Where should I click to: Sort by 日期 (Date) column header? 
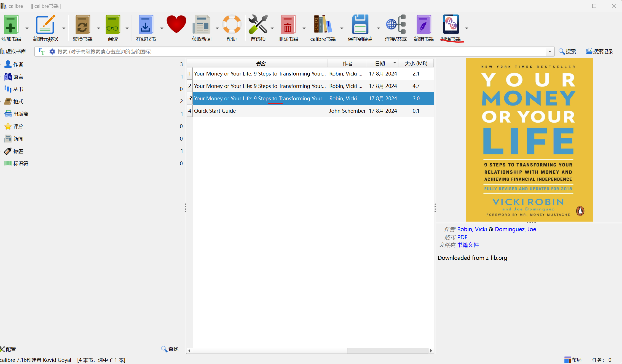click(x=382, y=63)
